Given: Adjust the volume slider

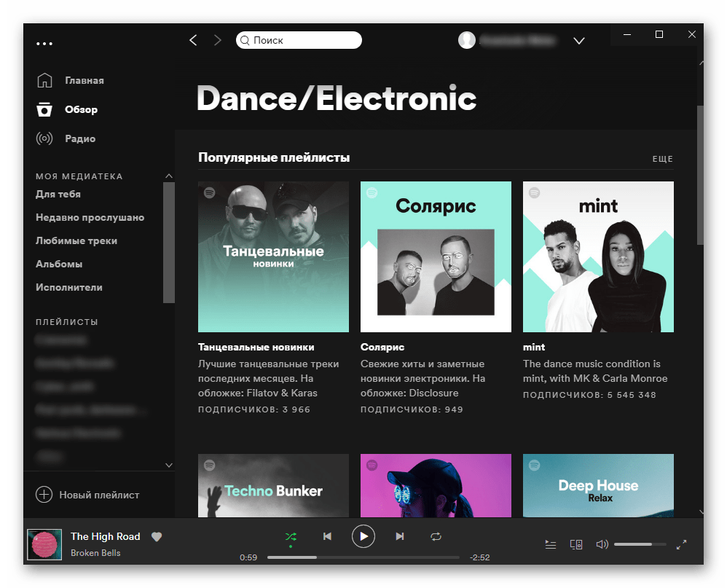Looking at the screenshot, I should click(640, 544).
